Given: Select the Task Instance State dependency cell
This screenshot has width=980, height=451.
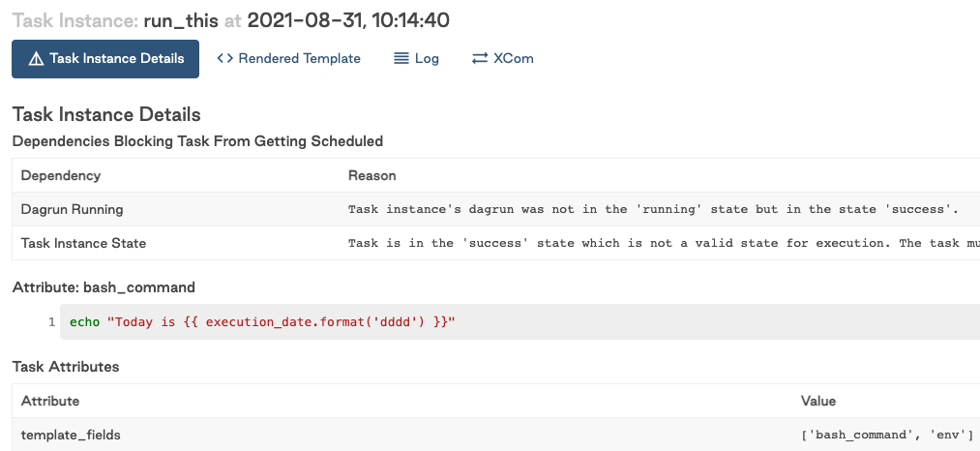Looking at the screenshot, I should tap(84, 243).
